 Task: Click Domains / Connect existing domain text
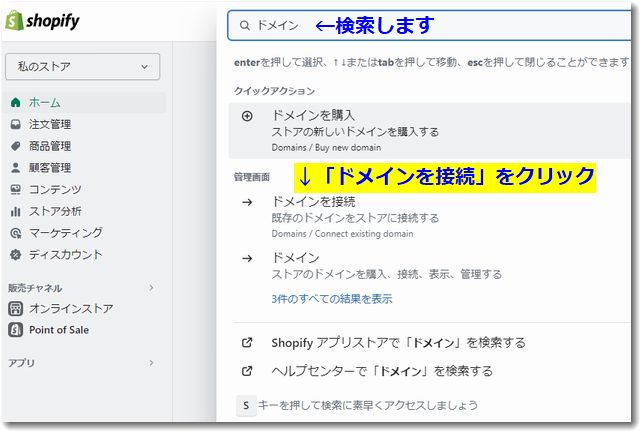coord(342,233)
